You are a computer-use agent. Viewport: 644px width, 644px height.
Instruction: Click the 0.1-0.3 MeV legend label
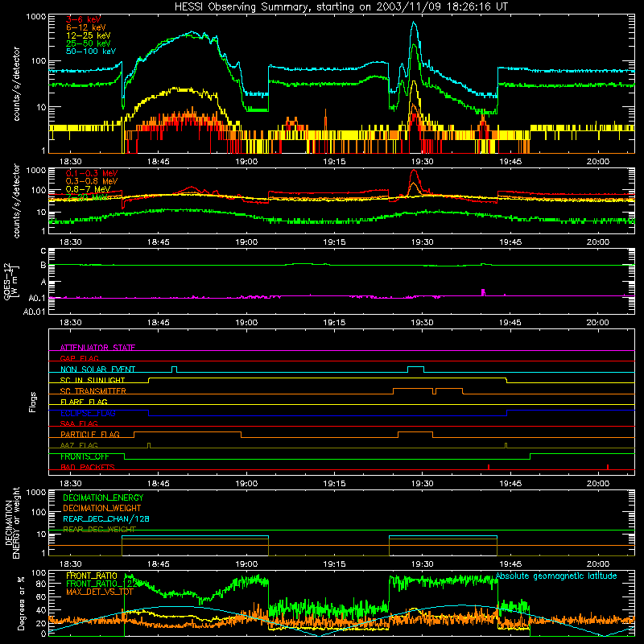[92, 173]
